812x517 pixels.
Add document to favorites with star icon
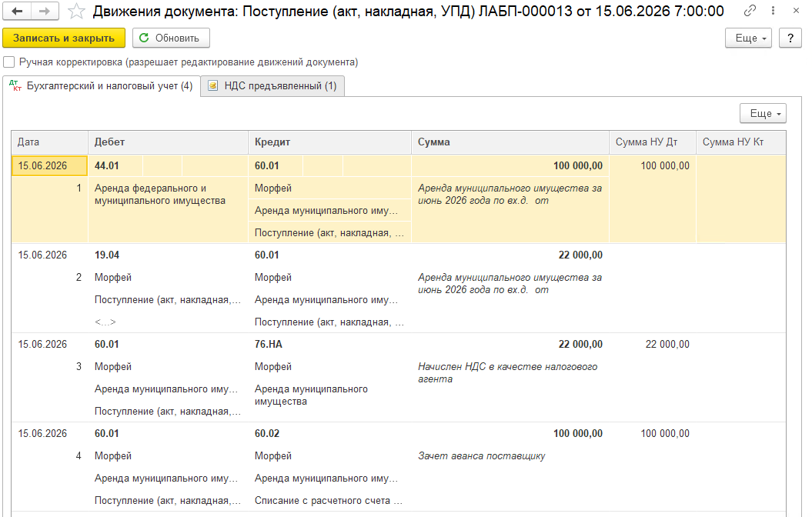click(x=76, y=11)
